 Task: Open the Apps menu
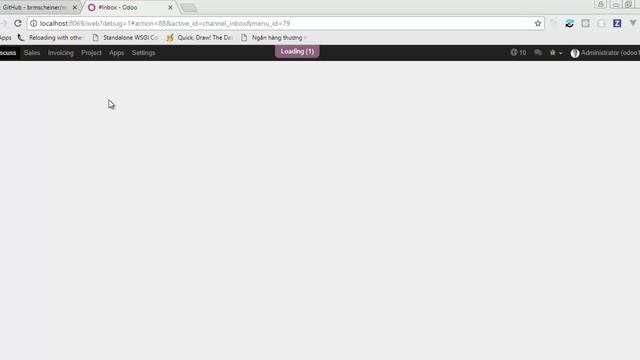116,53
